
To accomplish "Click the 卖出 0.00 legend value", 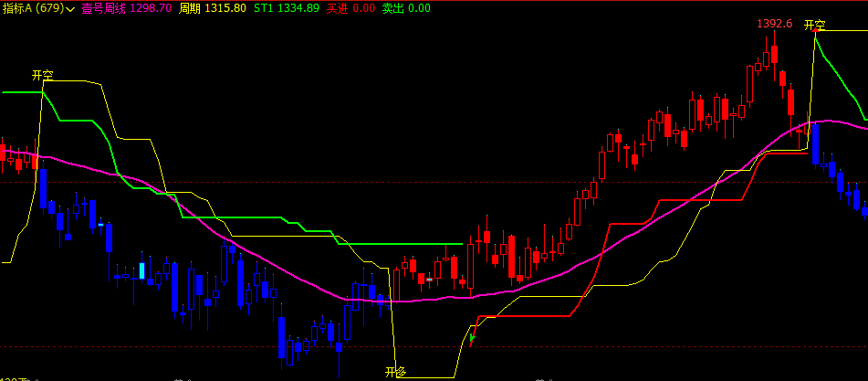I will [x=407, y=8].
